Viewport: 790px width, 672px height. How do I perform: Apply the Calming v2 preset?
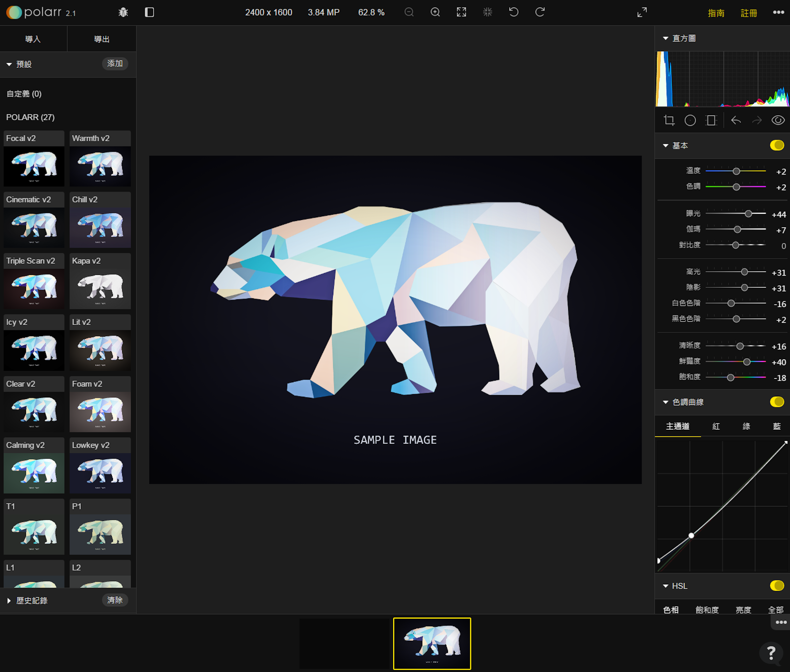click(34, 466)
